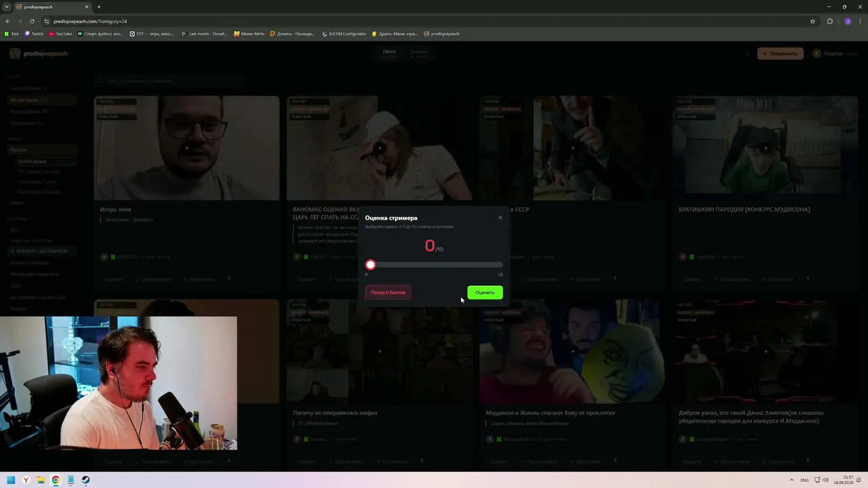Open the Донаты bookmark
This screenshot has height=488, width=868.
[x=293, y=34]
